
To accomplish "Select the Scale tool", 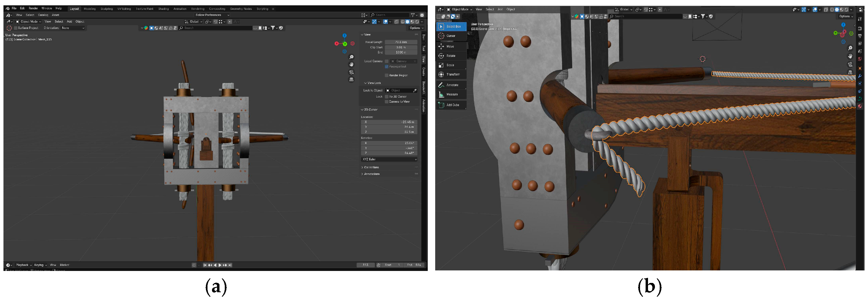I will coord(451,65).
